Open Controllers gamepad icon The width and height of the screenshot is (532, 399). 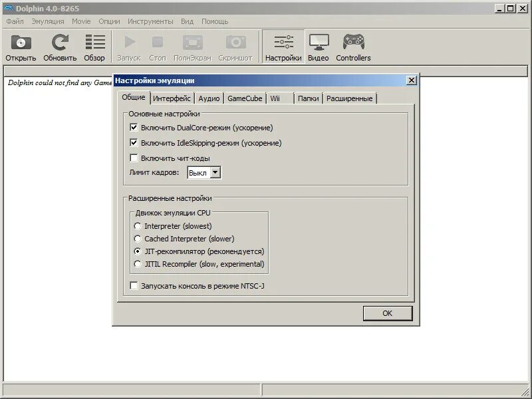coord(353,42)
